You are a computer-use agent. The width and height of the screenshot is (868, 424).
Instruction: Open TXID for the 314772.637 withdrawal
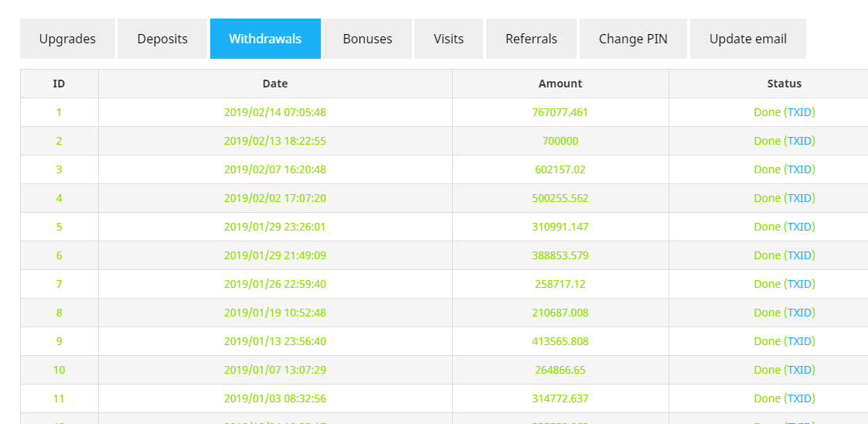click(799, 398)
